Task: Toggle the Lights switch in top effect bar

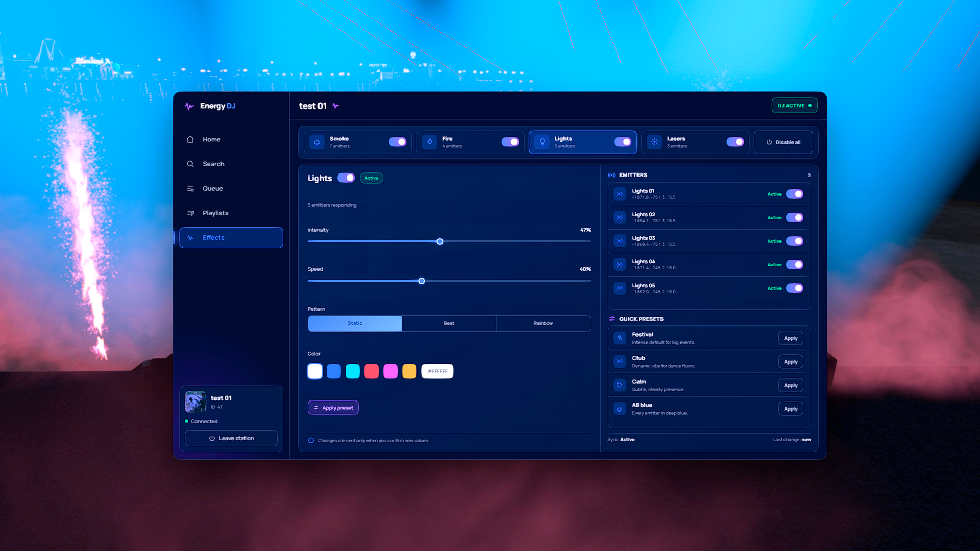Action: click(623, 142)
